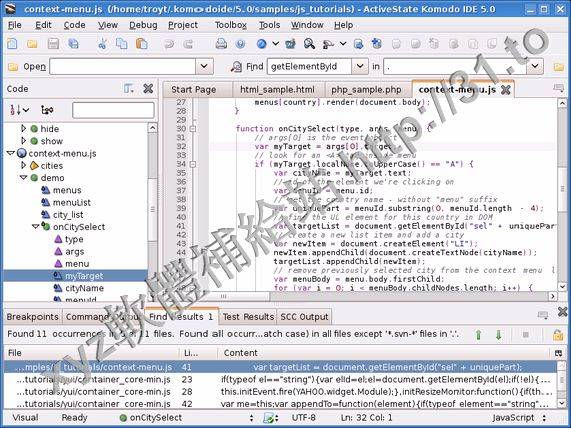
Task: Click the Paste clipboard icon
Action: 141,44
